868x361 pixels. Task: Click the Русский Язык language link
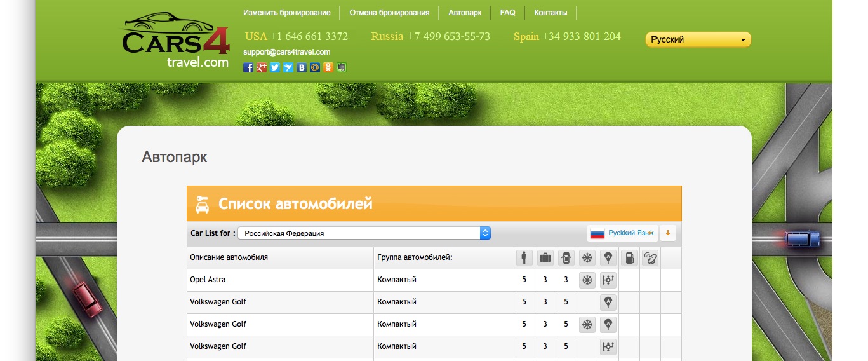click(x=631, y=233)
